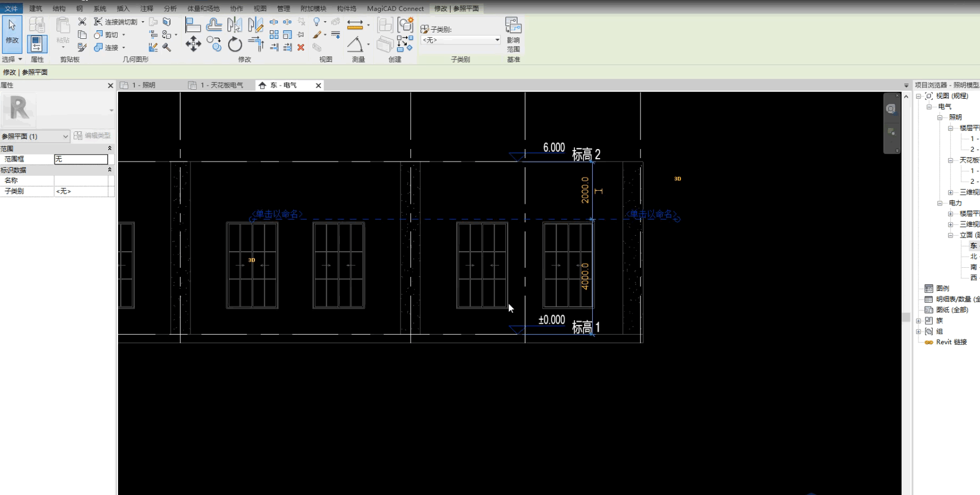Select the Align tool in 修改 panel
This screenshot has width=980, height=495.
pyautogui.click(x=193, y=25)
